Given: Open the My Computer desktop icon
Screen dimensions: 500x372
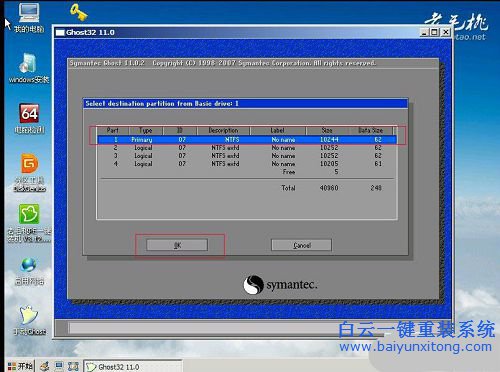Looking at the screenshot, I should click(29, 17).
